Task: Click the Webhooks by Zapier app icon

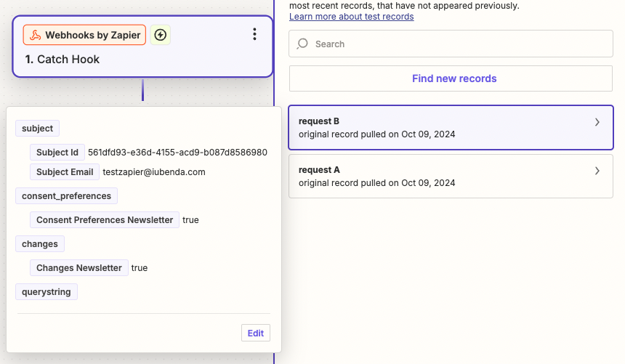Action: point(35,35)
